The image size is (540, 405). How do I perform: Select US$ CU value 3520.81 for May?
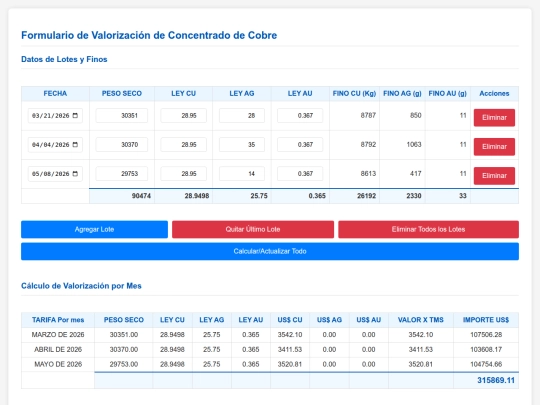point(290,364)
